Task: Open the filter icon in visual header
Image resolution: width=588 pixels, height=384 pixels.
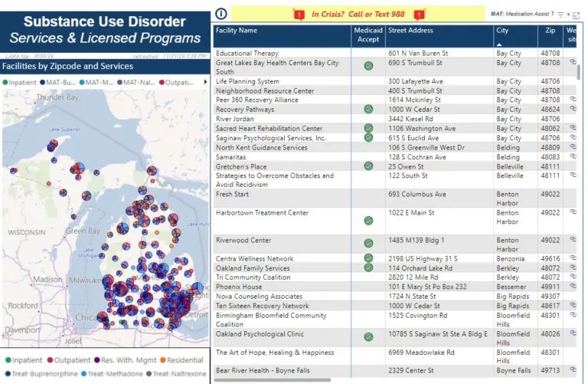Action: click(x=560, y=15)
